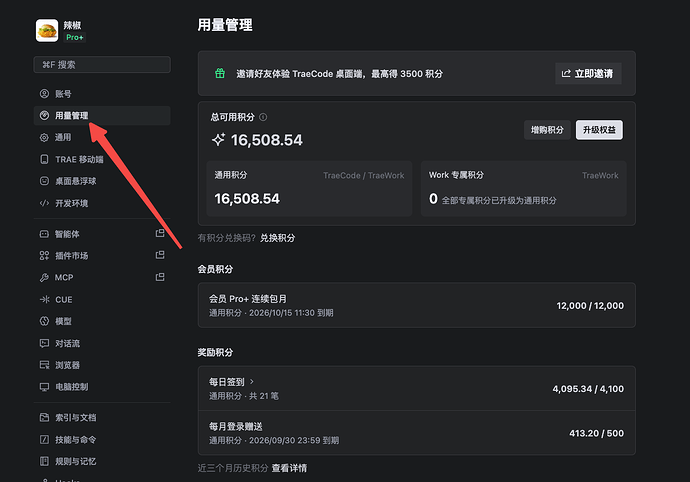Select 用量管理 in sidebar
The width and height of the screenshot is (690, 482).
pos(102,115)
